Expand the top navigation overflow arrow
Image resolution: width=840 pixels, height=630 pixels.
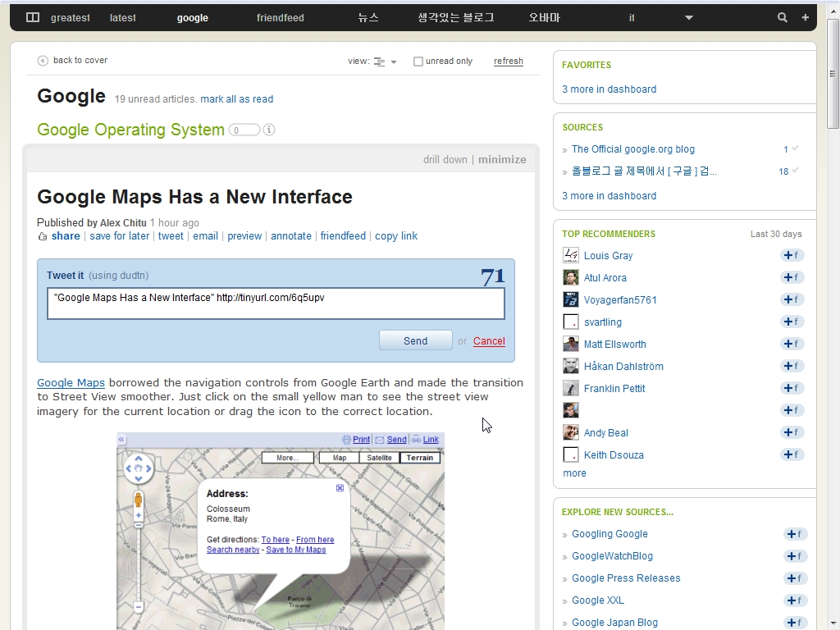[x=689, y=18]
